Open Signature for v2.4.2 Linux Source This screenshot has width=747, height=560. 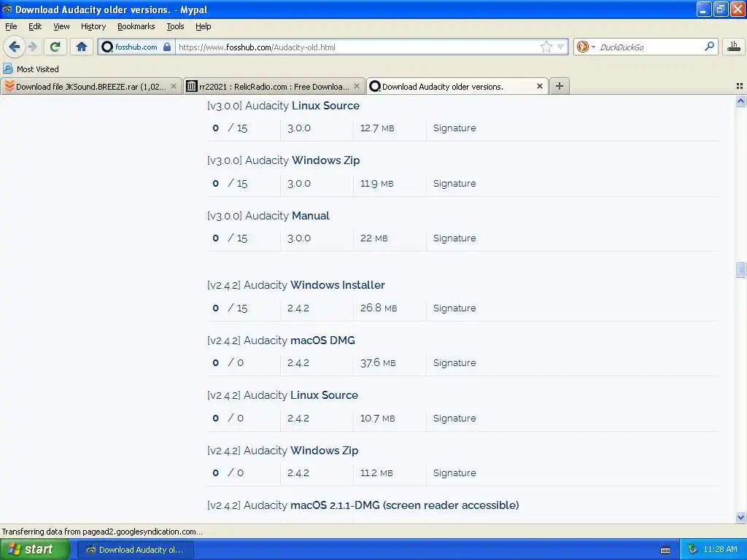point(454,418)
